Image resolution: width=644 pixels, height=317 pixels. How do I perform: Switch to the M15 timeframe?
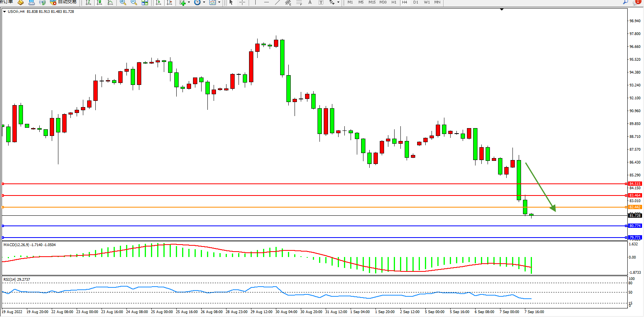pos(372,2)
